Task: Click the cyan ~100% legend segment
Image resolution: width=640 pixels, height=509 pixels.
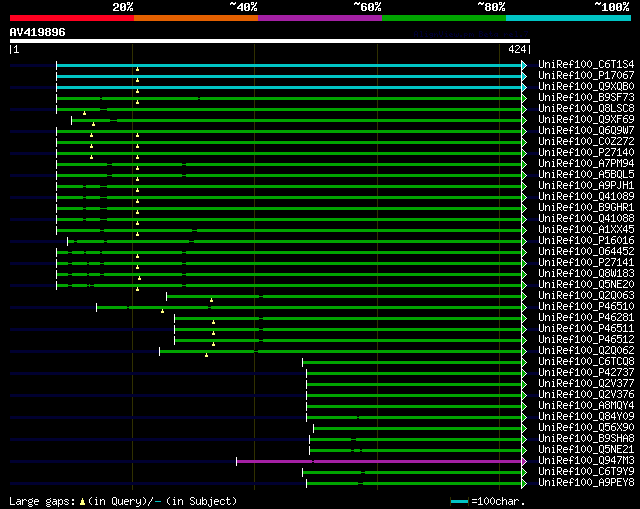Action: pyautogui.click(x=568, y=18)
